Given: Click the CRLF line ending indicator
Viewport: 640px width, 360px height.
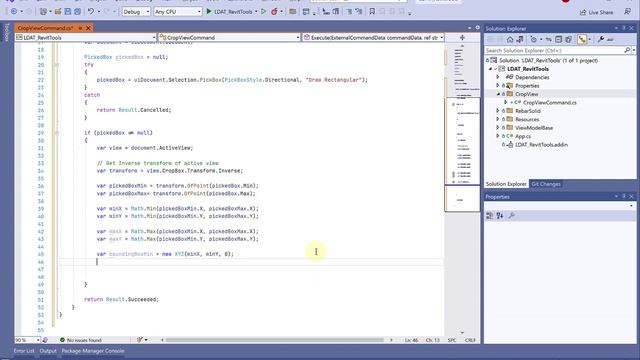Looking at the screenshot, I should [x=470, y=340].
